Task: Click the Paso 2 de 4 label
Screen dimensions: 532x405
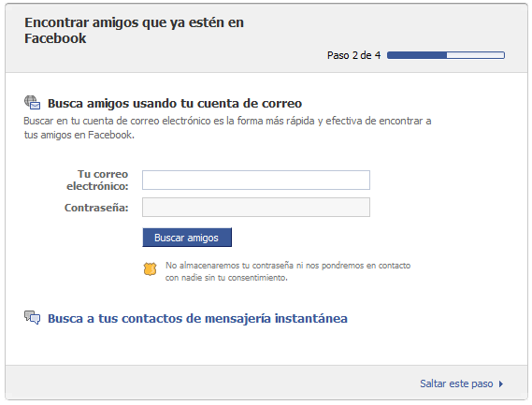Action: (353, 55)
